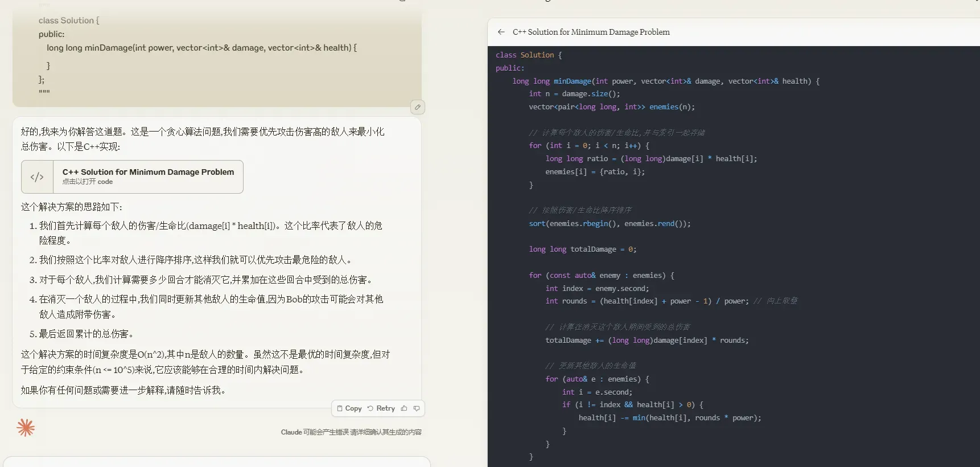This screenshot has height=467, width=980.
Task: Click the 'class Solution' line in code panel
Action: click(x=528, y=55)
